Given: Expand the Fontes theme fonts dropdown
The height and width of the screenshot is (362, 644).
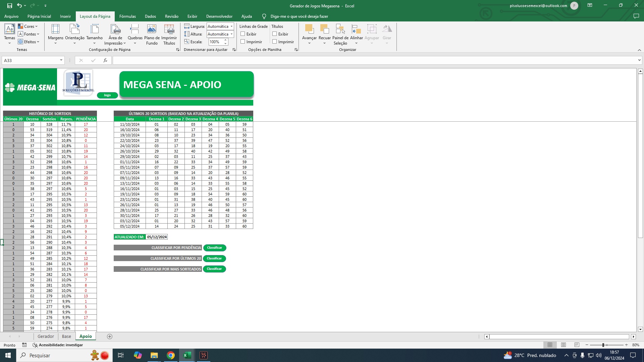Looking at the screenshot, I should pyautogui.click(x=29, y=34).
